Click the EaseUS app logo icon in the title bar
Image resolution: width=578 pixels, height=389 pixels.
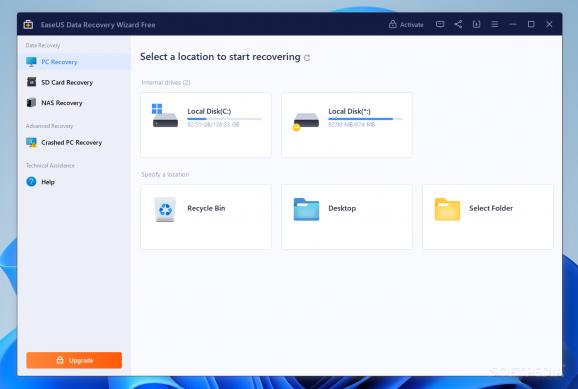click(x=28, y=25)
